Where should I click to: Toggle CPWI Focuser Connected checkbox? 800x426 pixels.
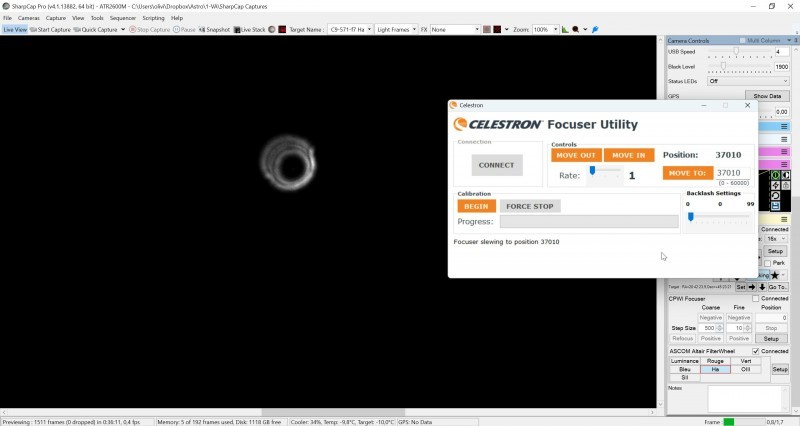tap(756, 298)
